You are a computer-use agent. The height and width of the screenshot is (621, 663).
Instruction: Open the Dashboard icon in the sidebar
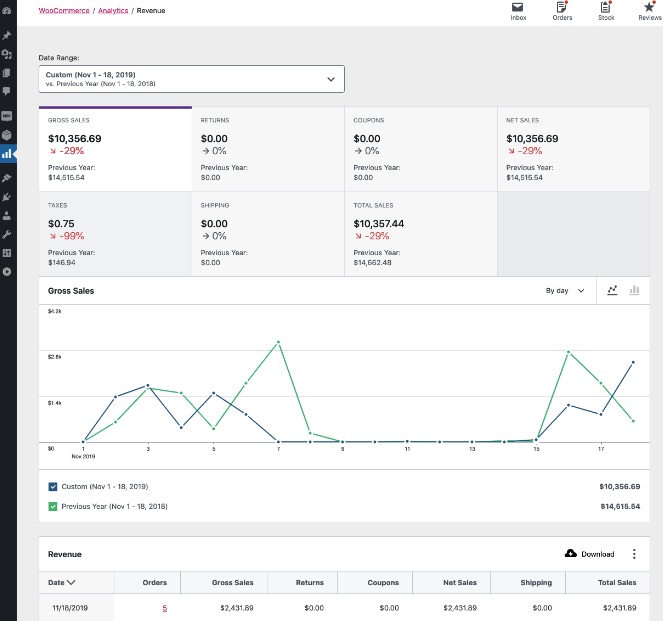click(x=6, y=11)
